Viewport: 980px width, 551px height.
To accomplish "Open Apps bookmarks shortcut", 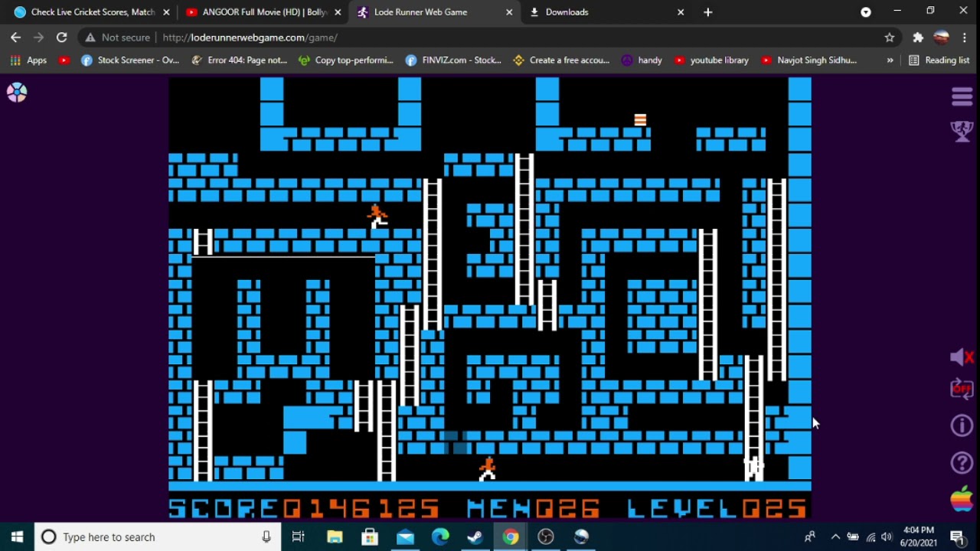I will click(28, 60).
